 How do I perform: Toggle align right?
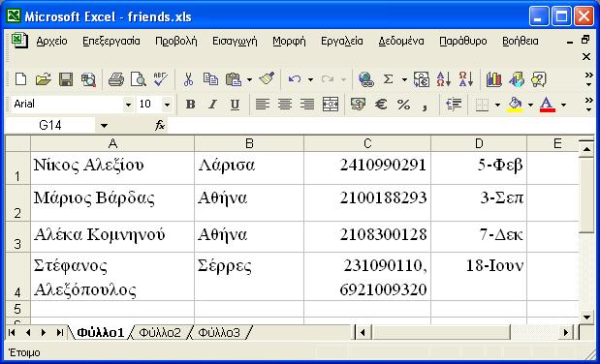click(x=307, y=104)
